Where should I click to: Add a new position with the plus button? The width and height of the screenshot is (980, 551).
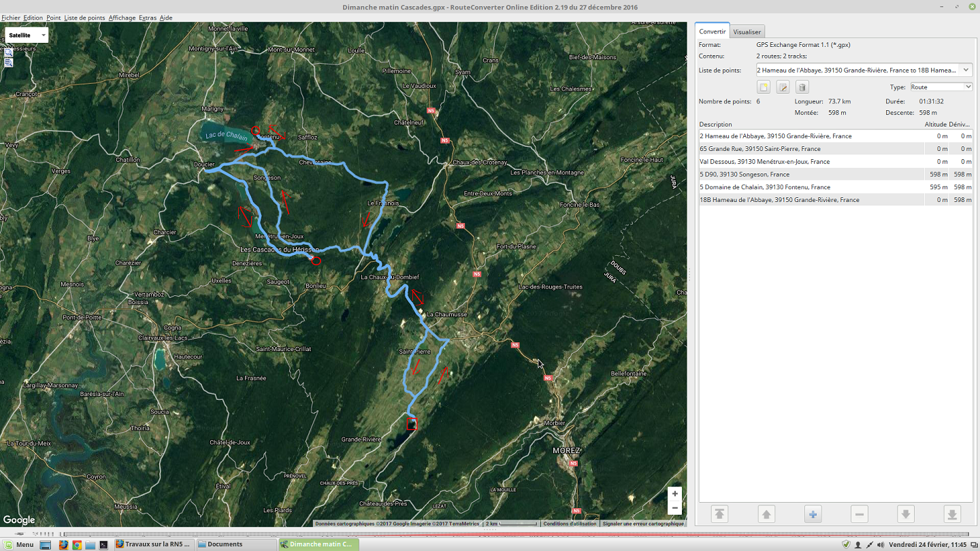(x=813, y=514)
